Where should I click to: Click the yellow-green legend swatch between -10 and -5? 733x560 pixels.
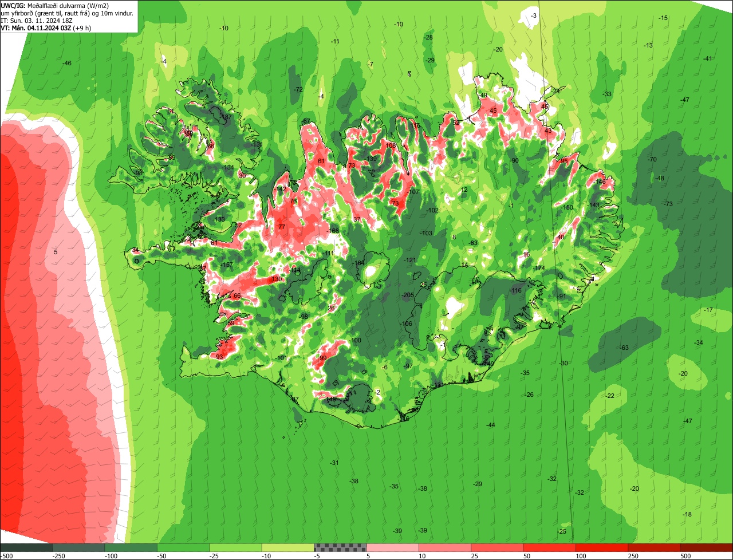(288, 547)
